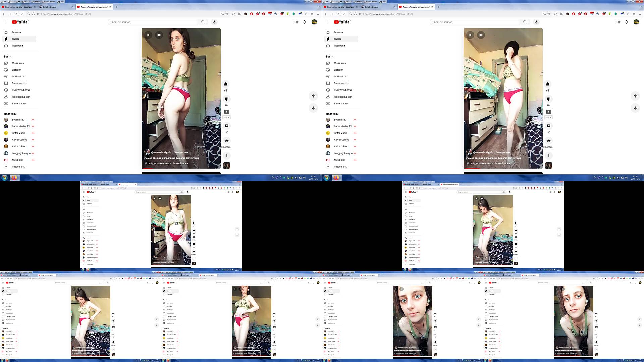Viewport: 644px width, 362px height.
Task: Open the Short's comments panel
Action: point(226,126)
